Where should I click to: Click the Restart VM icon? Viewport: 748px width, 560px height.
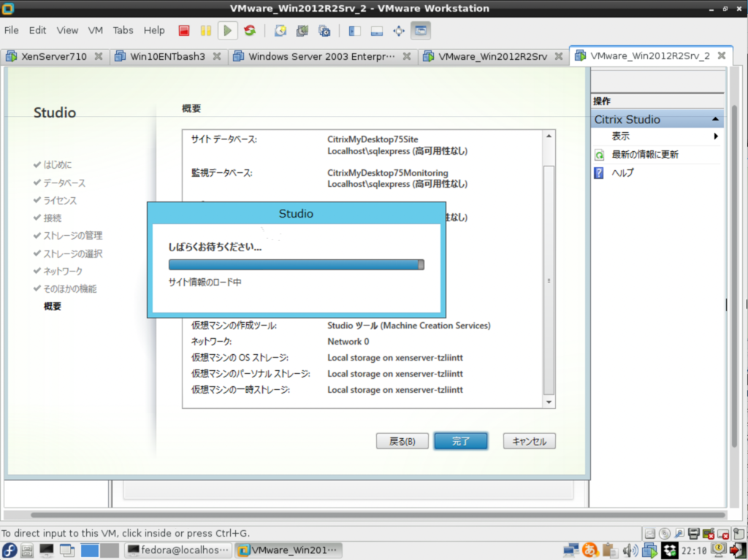(250, 31)
